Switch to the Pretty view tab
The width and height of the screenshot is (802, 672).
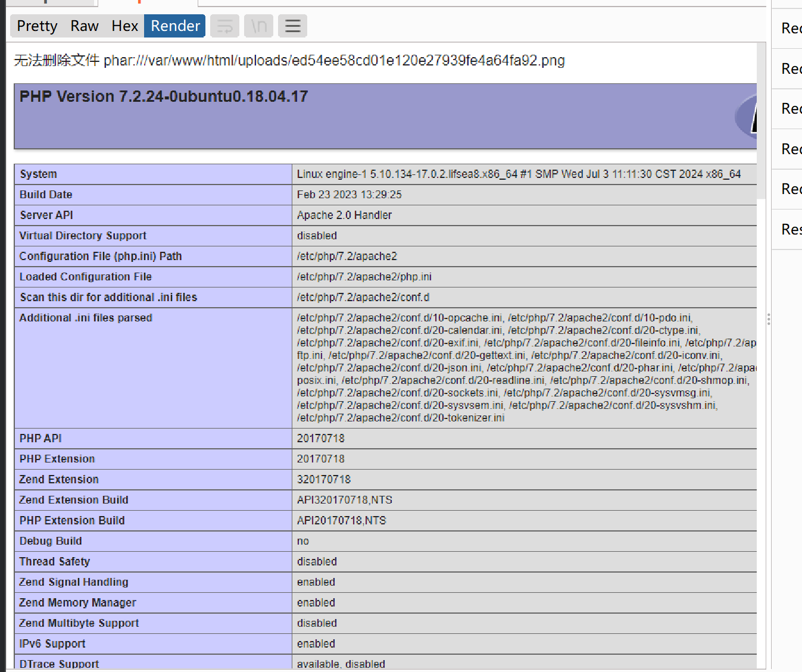(37, 26)
